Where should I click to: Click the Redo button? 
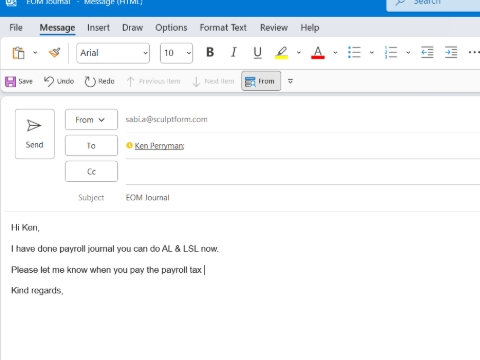pyautogui.click(x=99, y=81)
